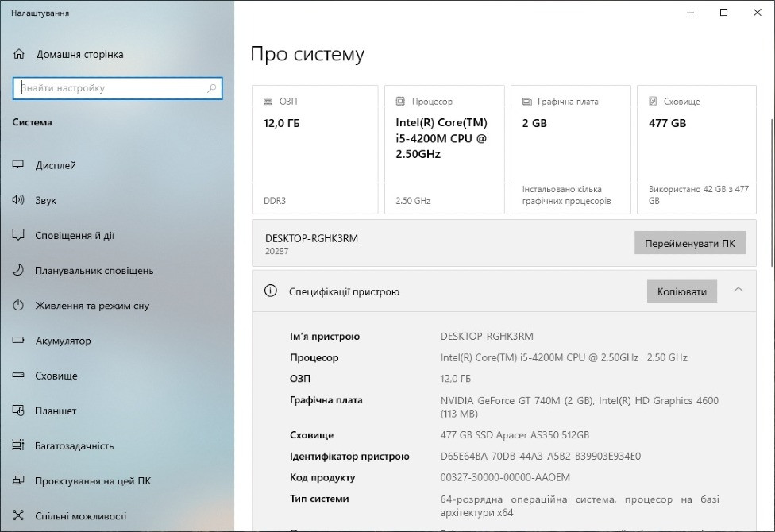Maximize the Налаштування window

click(723, 13)
